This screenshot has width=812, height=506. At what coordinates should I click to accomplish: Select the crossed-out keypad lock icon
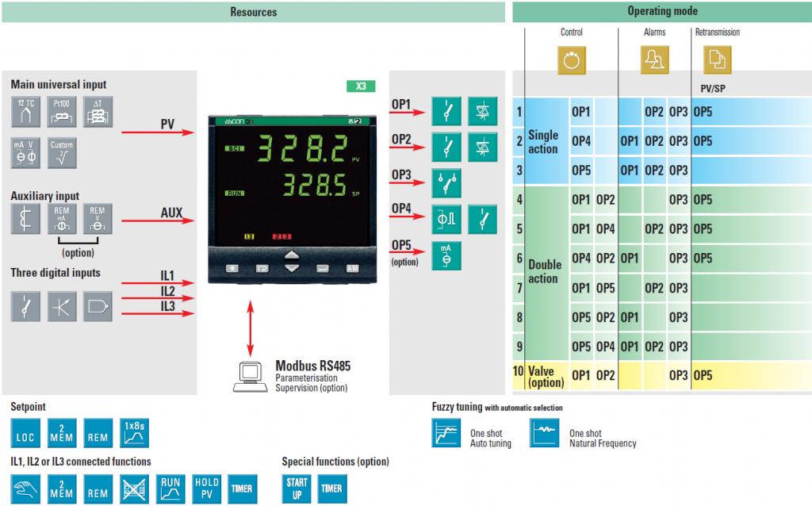(x=134, y=489)
